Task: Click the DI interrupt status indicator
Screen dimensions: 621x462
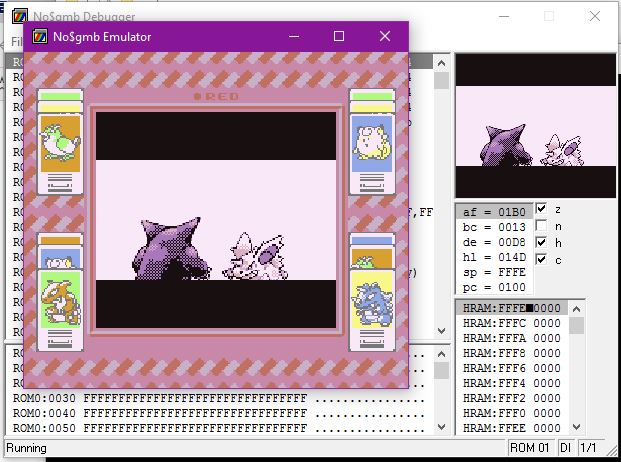Action: tap(565, 448)
